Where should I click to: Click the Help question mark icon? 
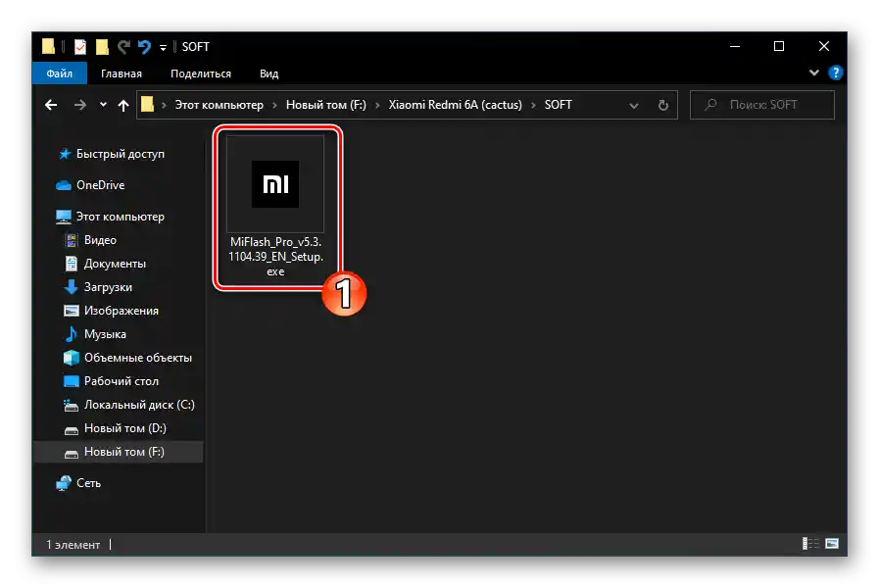834,73
